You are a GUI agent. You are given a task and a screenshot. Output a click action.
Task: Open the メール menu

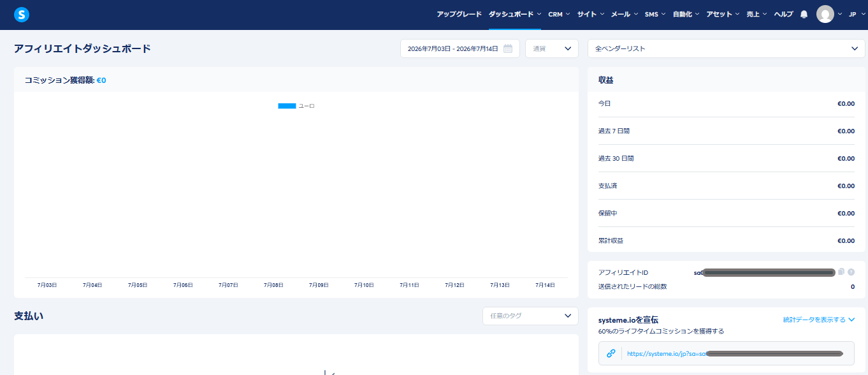(x=624, y=14)
